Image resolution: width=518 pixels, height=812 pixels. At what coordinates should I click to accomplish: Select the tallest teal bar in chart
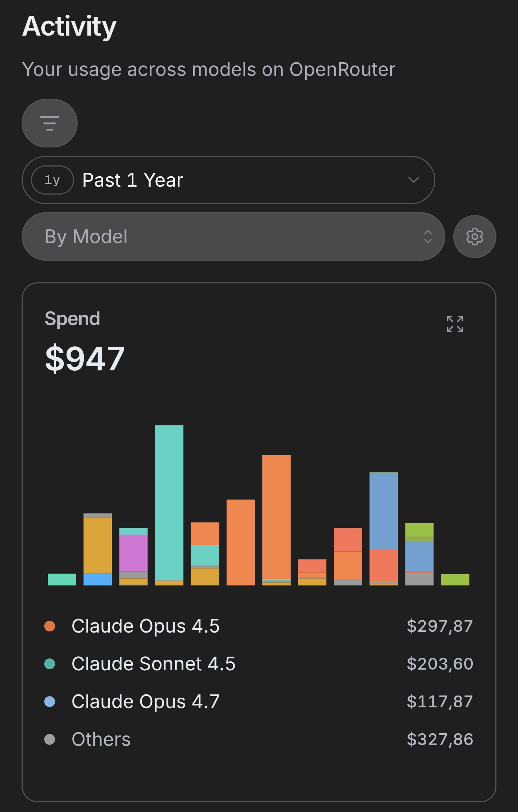click(x=169, y=502)
